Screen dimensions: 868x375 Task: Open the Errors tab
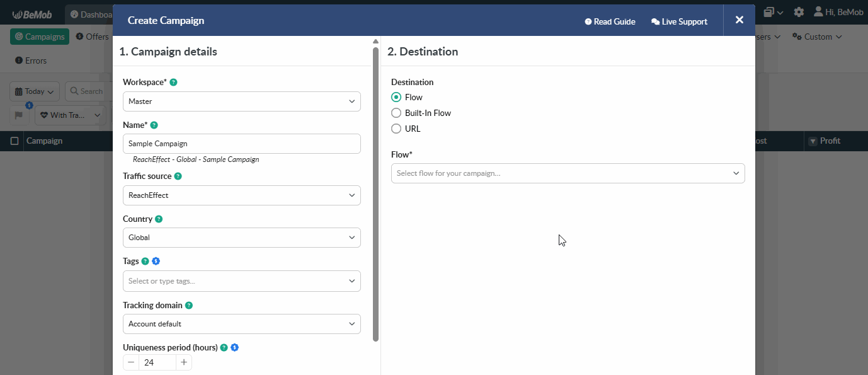(x=31, y=61)
